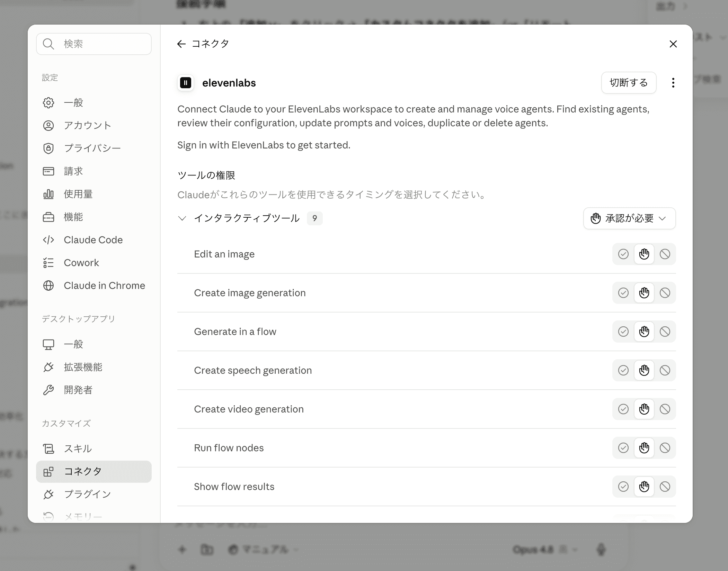The image size is (728, 571).
Task: Always allow Generate in a flow
Action: (x=623, y=332)
